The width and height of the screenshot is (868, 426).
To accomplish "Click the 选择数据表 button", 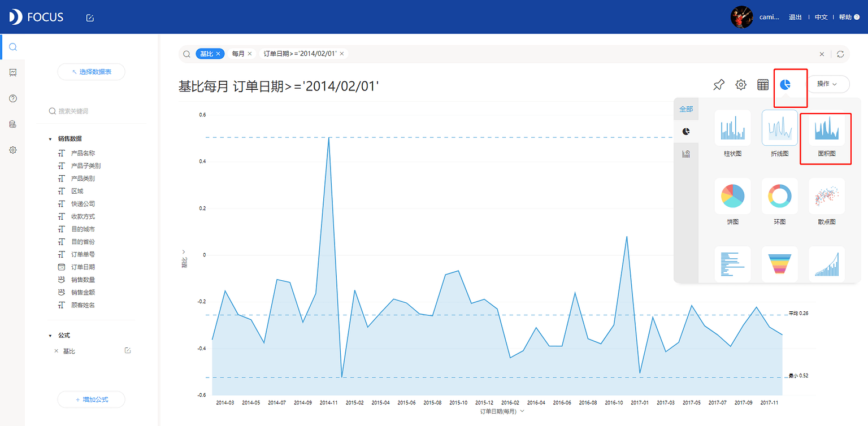I will [x=91, y=72].
